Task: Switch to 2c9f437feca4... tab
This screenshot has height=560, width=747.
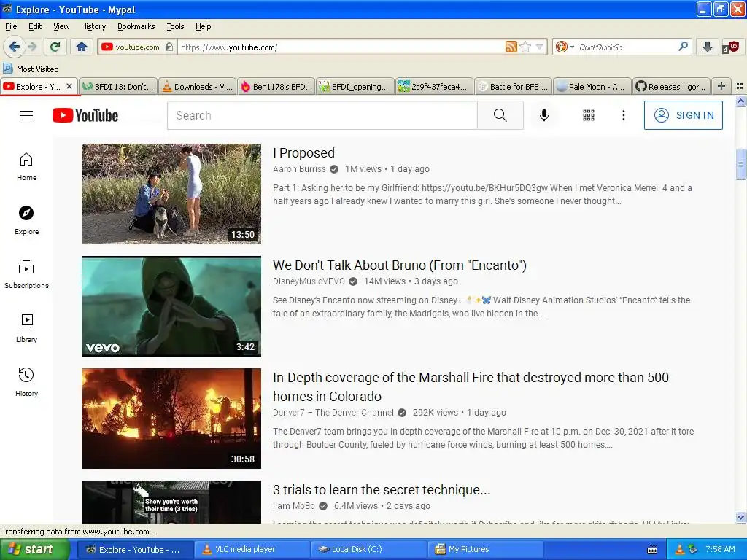Action: tap(434, 87)
